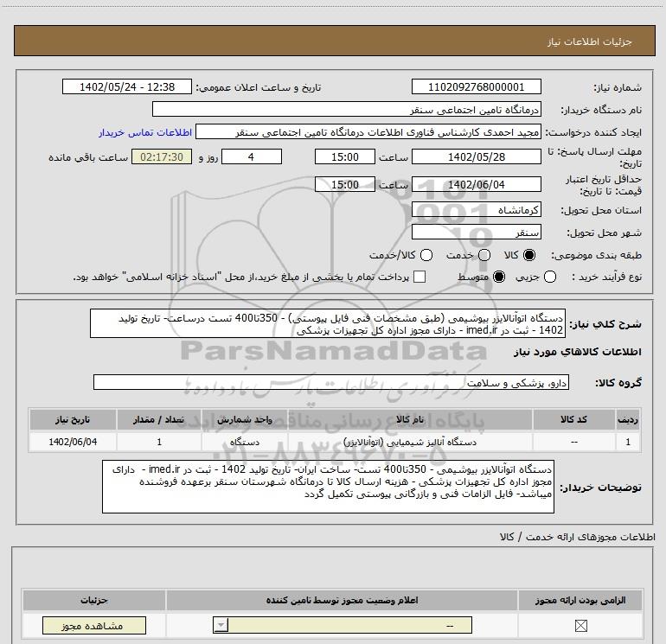Screen dimensions: 666x644
Task: Select the کالا/خدمت radio button
Action: tap(426, 255)
